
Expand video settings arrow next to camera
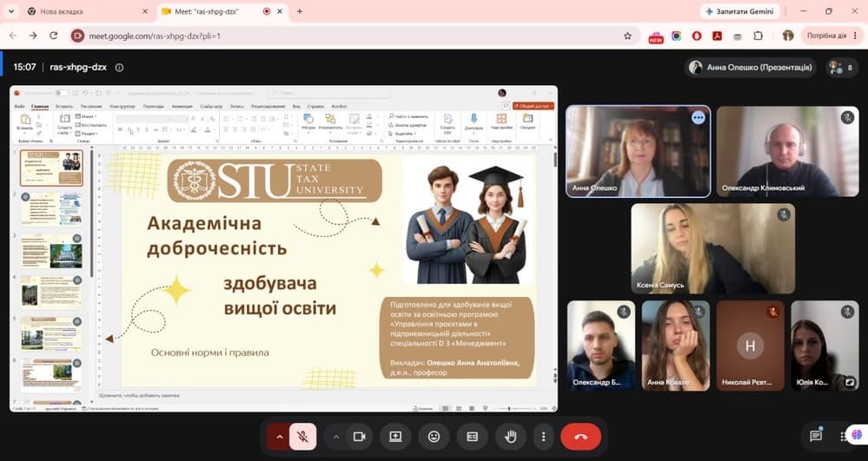335,437
